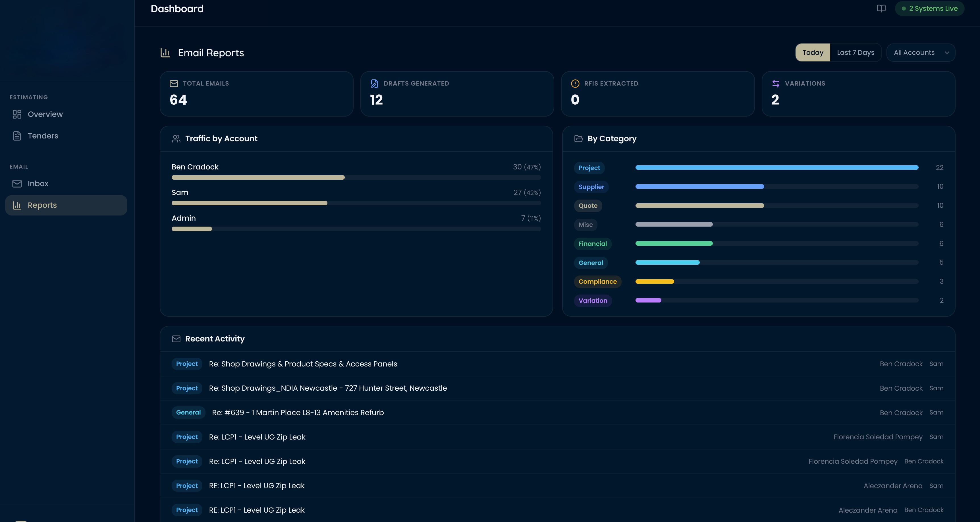Screen dimensions: 980x522
Task: Go to the Inbox
Action: click(x=66, y=183)
